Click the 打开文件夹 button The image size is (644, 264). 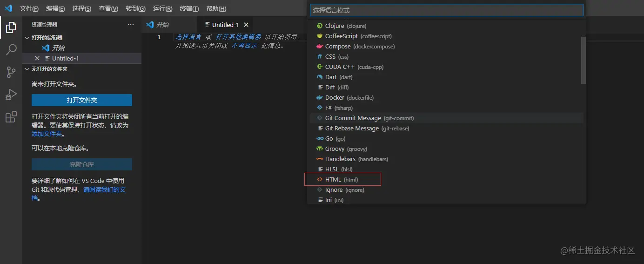[x=82, y=100]
